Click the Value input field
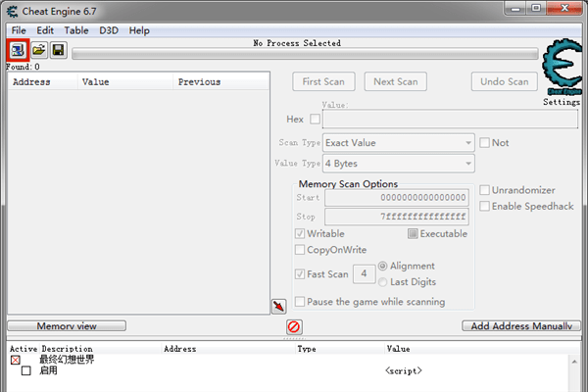 tap(450, 120)
